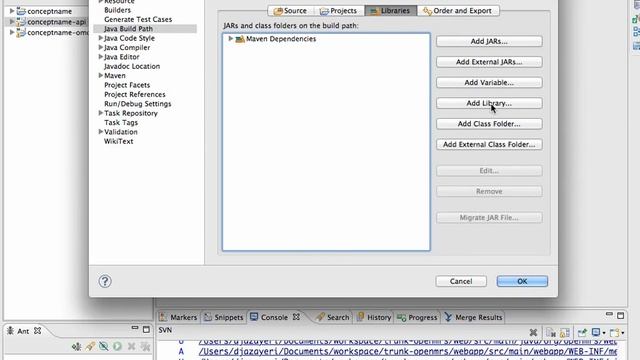Open the Snippets view tab

(224, 317)
